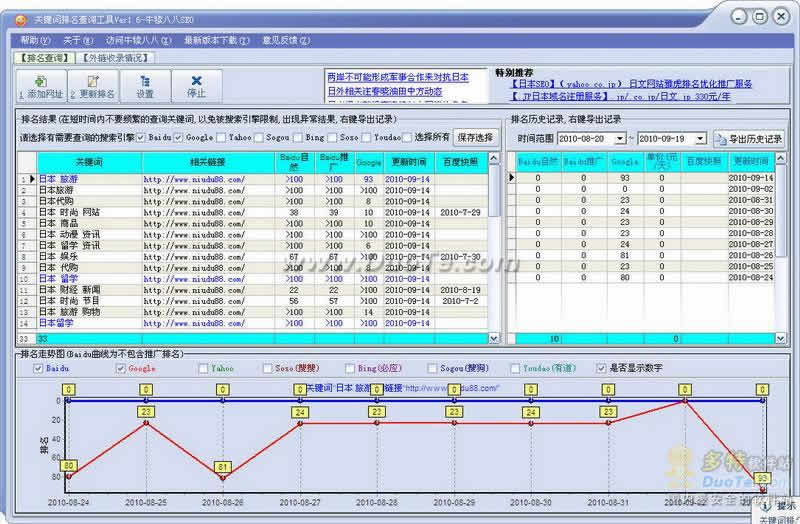800x524 pixels.
Task: Enable the Soso search engine checkbox
Action: (333, 138)
